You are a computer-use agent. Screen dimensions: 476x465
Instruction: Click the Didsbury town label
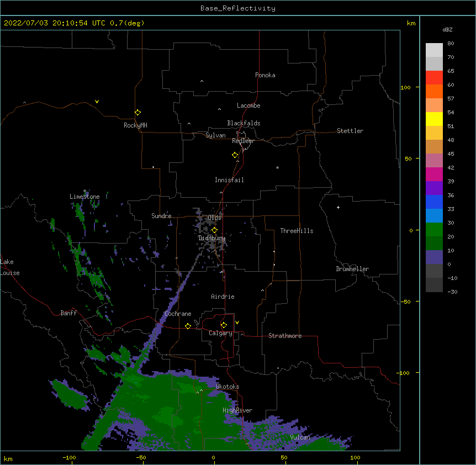[x=212, y=238]
